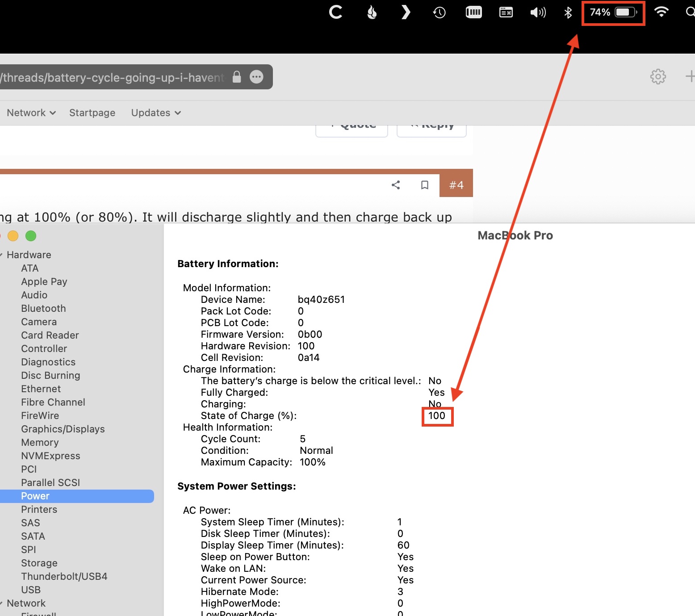
Task: Click the padlock icon in address bar
Action: pyautogui.click(x=237, y=77)
